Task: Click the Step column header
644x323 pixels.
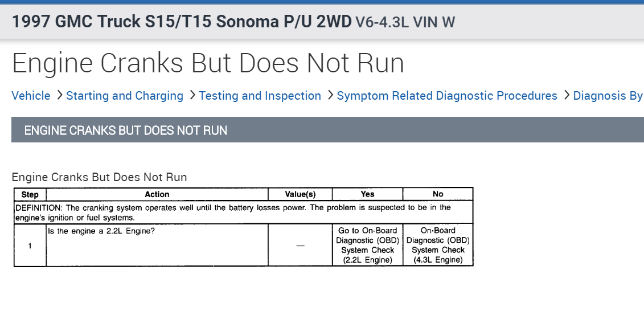Action: point(30,194)
